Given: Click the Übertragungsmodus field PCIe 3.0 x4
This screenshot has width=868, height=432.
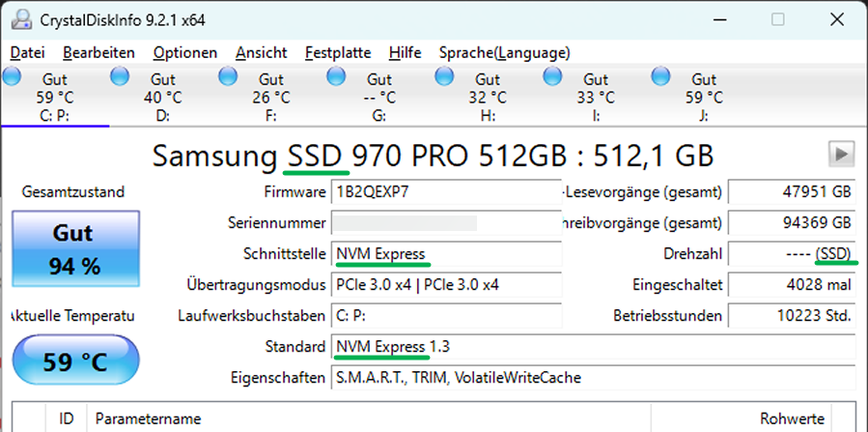Looking at the screenshot, I should (x=446, y=285).
